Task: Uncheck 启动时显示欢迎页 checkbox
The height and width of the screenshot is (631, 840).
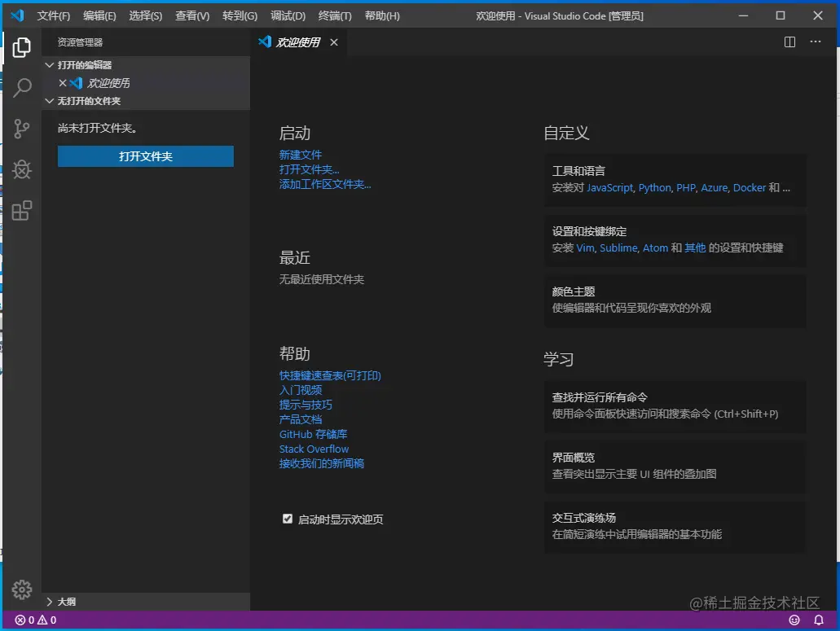Action: 287,519
